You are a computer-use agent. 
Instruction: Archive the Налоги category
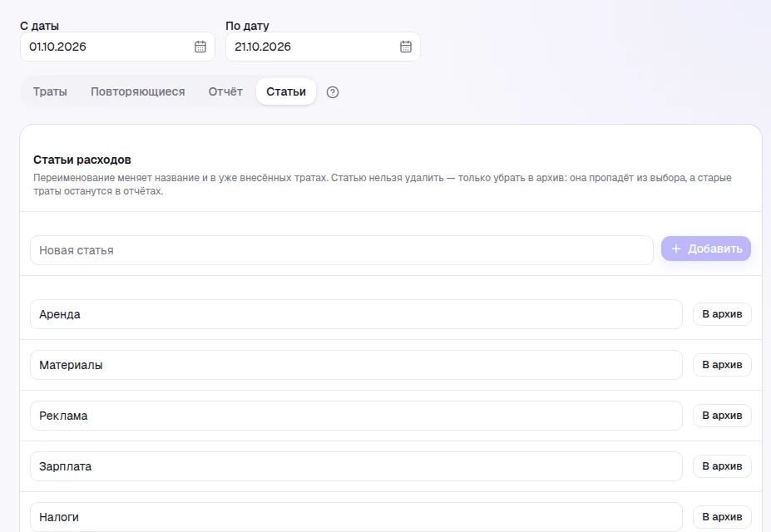(x=722, y=517)
